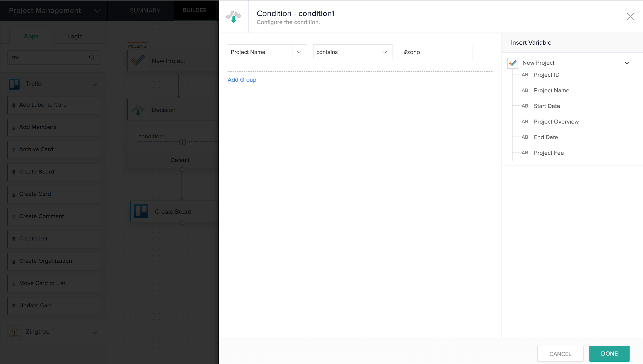This screenshot has height=364, width=643.
Task: Click the Zingtree tree icon
Action: [x=14, y=332]
